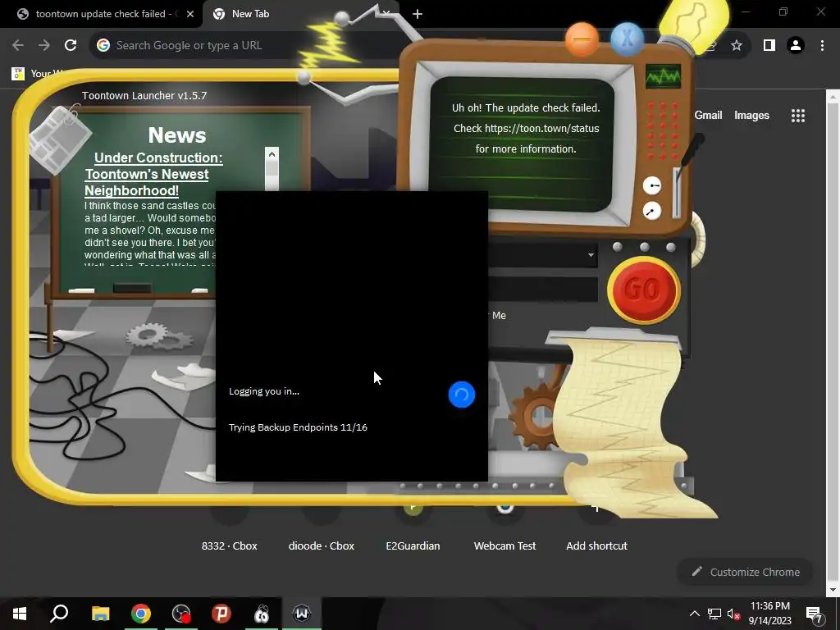The width and height of the screenshot is (840, 630).
Task: Click the Toontown Launcher v1.5.7 title text
Action: point(144,96)
